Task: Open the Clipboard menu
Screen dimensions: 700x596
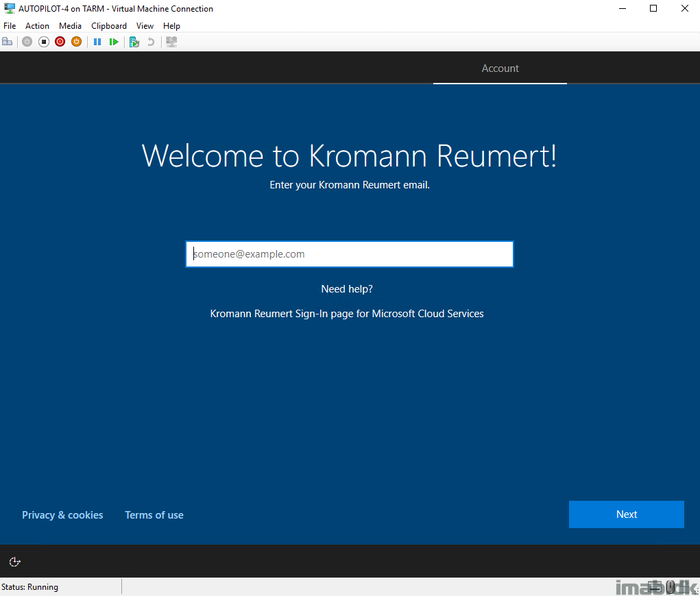Action: pyautogui.click(x=109, y=26)
